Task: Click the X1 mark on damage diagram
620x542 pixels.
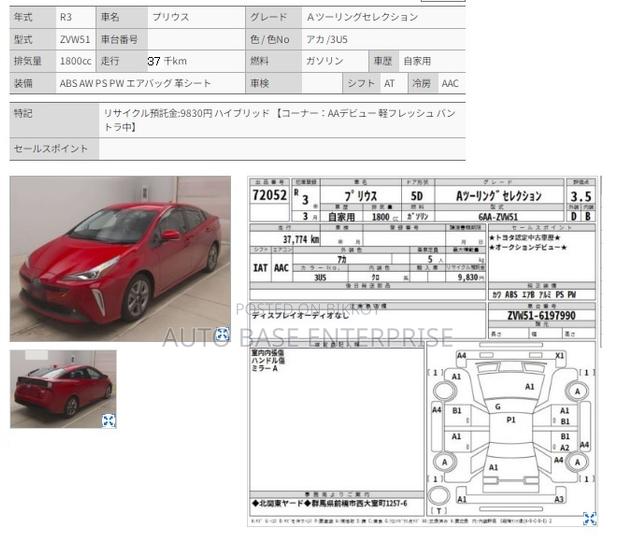Action: coord(559,355)
